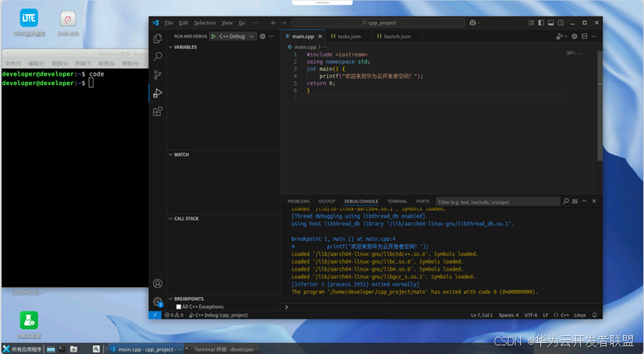Collapse the VARIABLES section
The height and width of the screenshot is (354, 644).
tap(183, 48)
